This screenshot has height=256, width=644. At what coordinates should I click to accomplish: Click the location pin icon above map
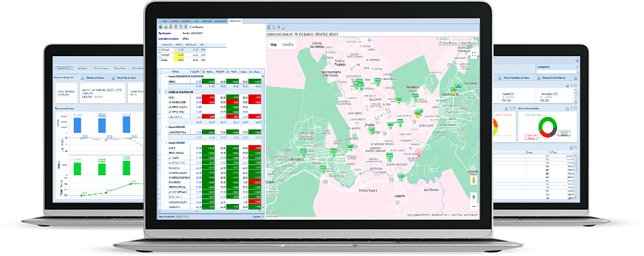279,27
